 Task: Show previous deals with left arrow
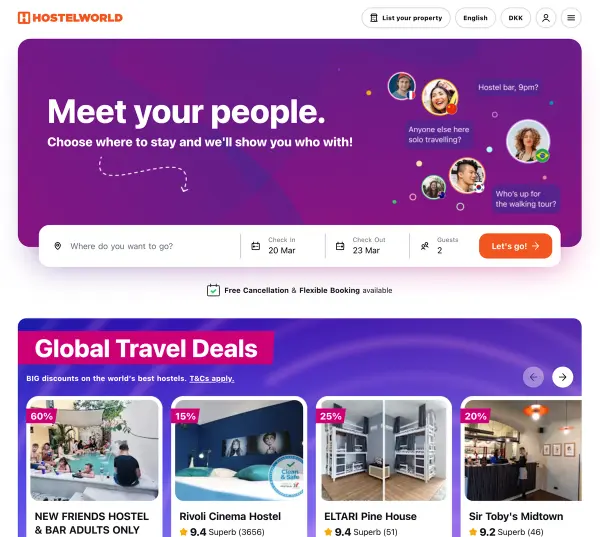tap(533, 377)
